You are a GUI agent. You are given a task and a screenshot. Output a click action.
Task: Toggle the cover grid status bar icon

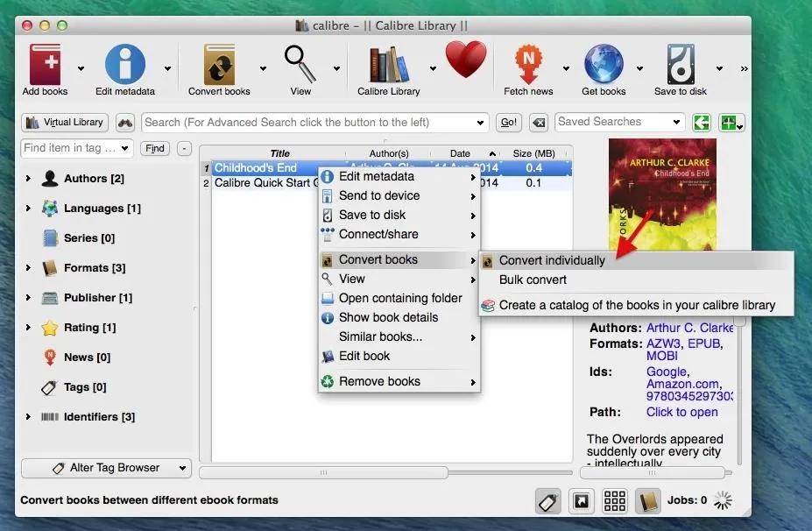click(x=615, y=501)
